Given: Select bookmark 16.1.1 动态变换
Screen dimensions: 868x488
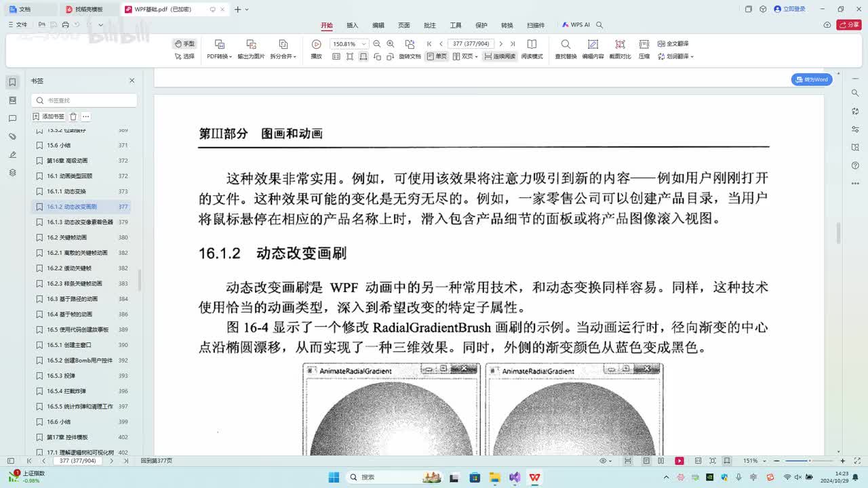Looking at the screenshot, I should (x=81, y=191).
